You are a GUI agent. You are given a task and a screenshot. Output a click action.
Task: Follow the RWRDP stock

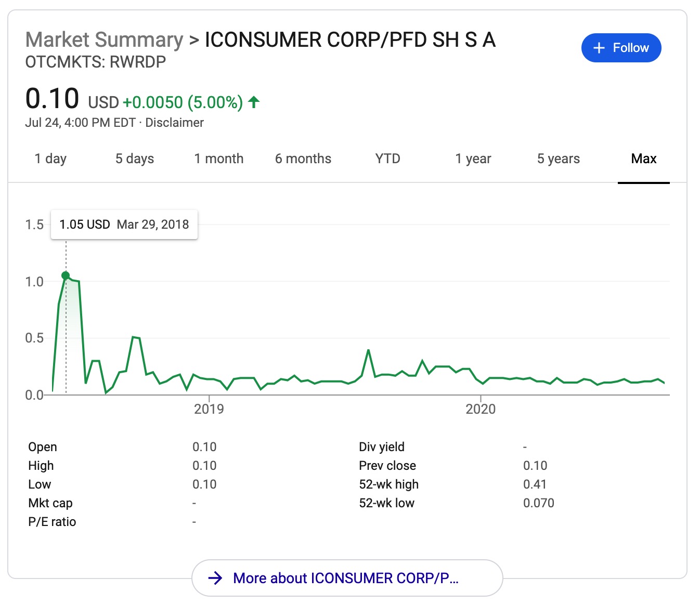[x=621, y=48]
